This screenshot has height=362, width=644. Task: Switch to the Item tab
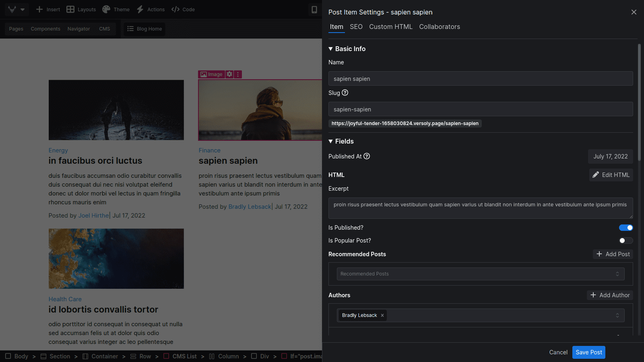[x=336, y=27]
